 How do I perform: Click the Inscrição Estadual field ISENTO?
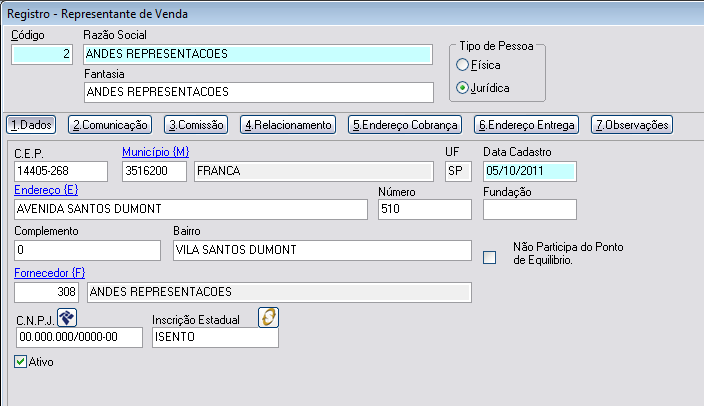216,337
